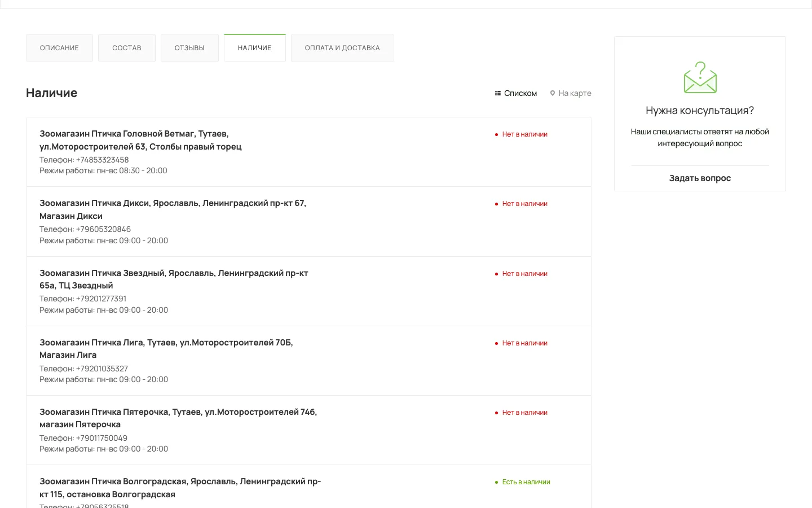Click the Птичка Звездный store name
This screenshot has height=508, width=812.
tap(174, 279)
